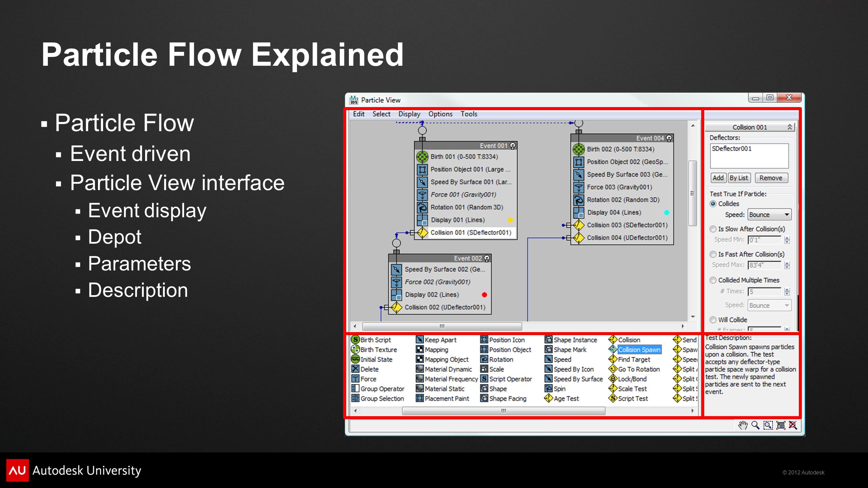Screen dimensions: 868x488
Task: Select Is Slow After Collision(s) option
Action: tap(713, 229)
